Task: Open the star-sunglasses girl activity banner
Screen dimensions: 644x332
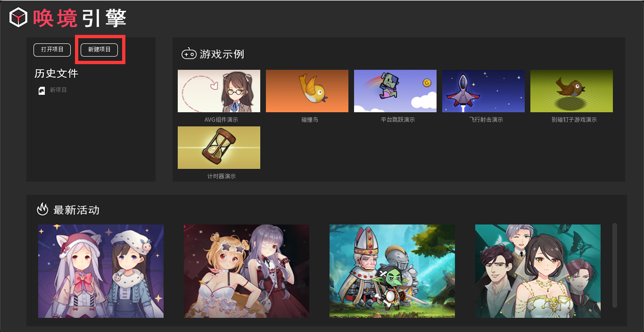Action: point(247,271)
